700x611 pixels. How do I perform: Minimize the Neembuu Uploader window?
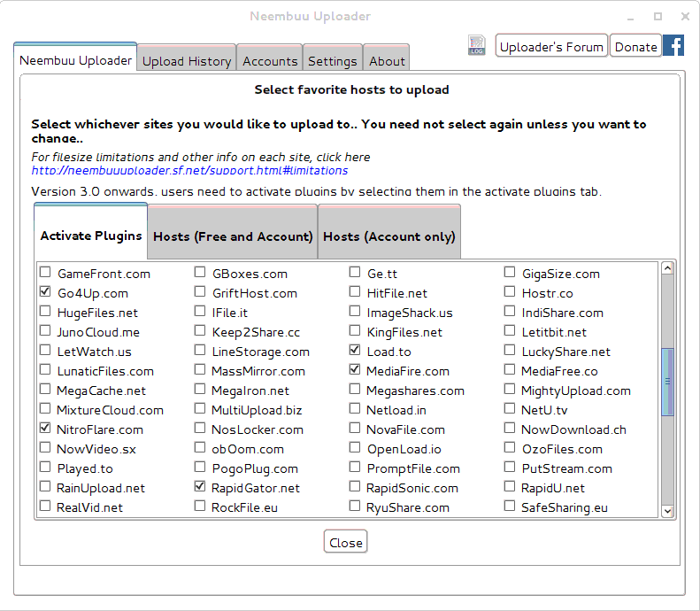click(x=631, y=16)
